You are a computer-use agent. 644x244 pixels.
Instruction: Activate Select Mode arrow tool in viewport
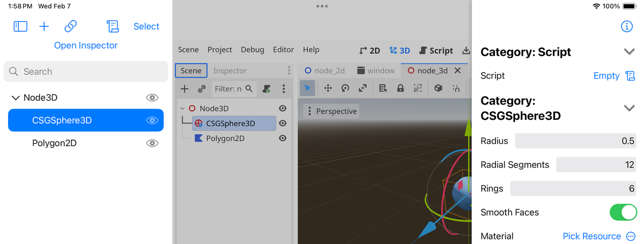click(x=308, y=88)
